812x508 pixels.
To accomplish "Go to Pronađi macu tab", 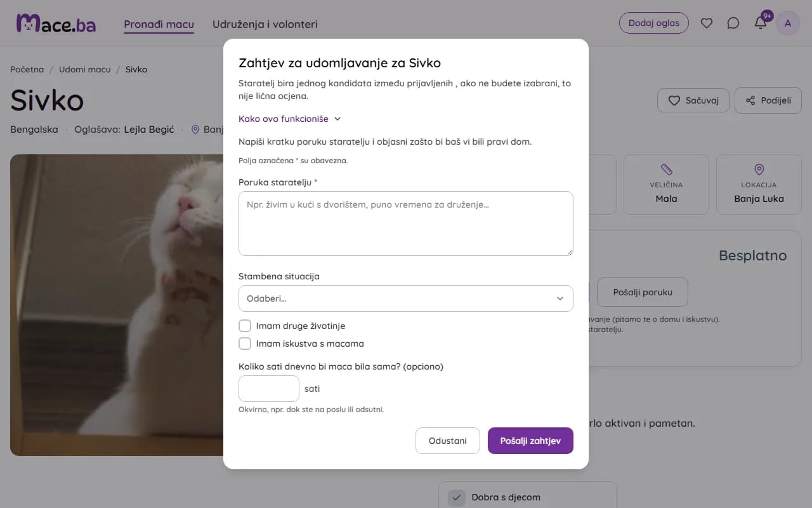I will pyautogui.click(x=159, y=24).
